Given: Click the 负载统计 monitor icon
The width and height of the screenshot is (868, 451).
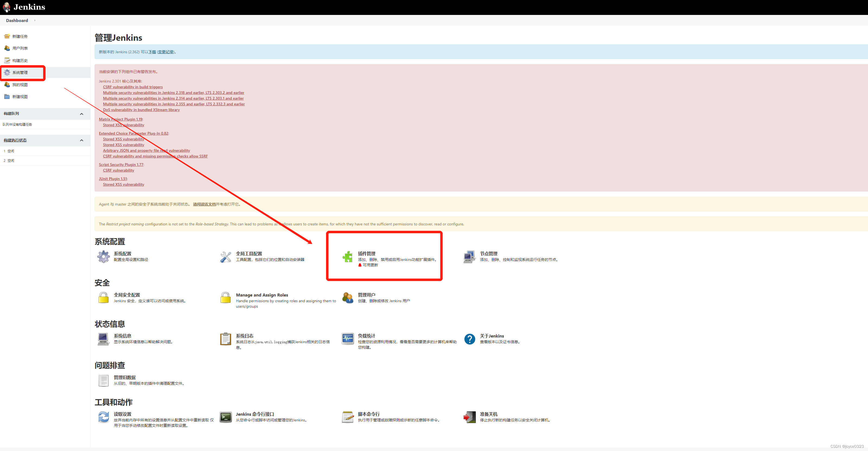Looking at the screenshot, I should tap(347, 339).
